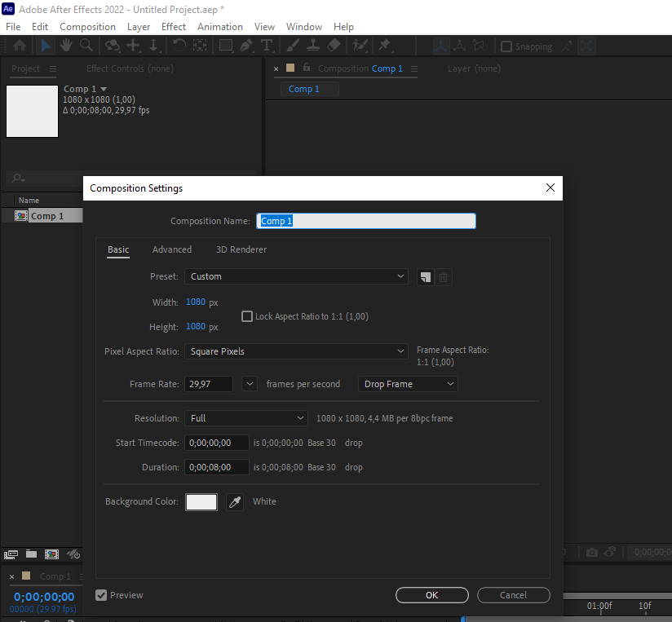Select the Dolly camera tool
This screenshot has height=622, width=672.
pos(153,46)
